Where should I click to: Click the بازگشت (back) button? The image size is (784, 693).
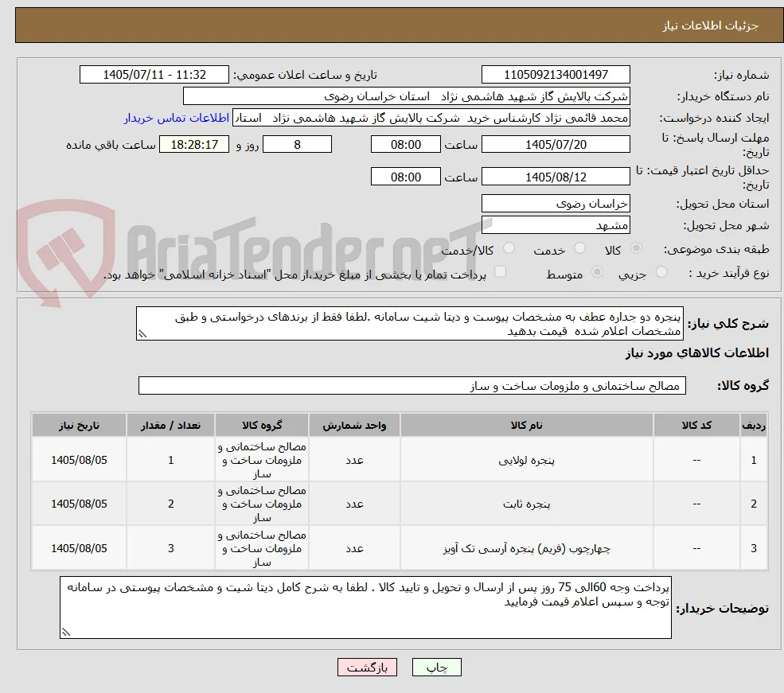(367, 668)
